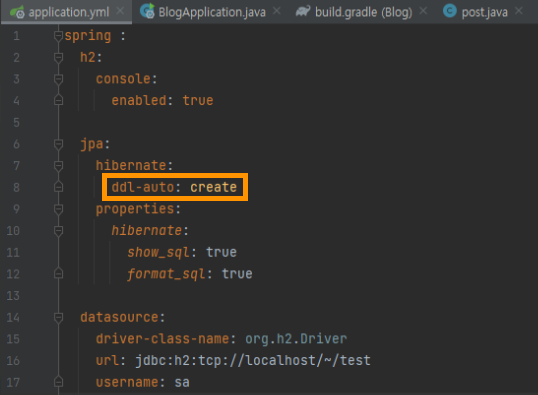Click the 'org.h2.Driver' value
This screenshot has height=395, width=538.
click(296, 339)
